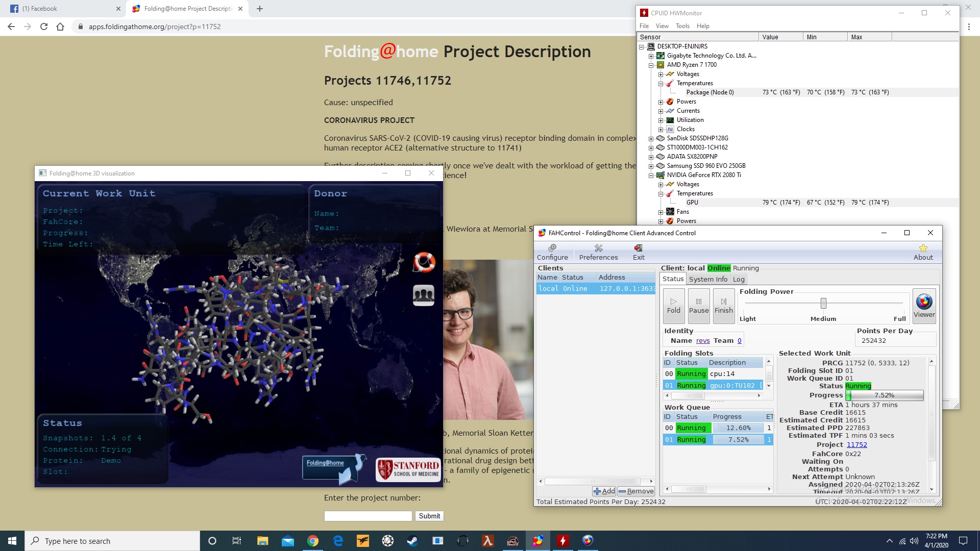Click the Finish button in FAHControl
The image size is (980, 551).
coord(724,306)
